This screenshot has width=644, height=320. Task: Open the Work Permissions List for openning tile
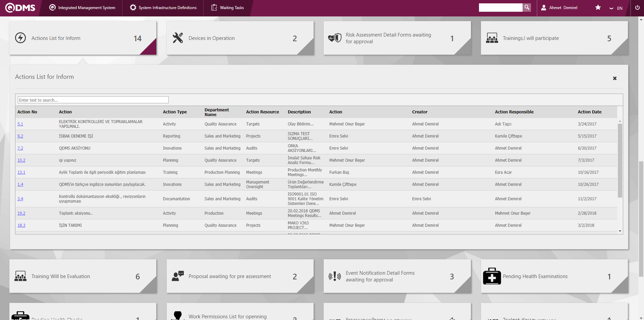(x=240, y=312)
